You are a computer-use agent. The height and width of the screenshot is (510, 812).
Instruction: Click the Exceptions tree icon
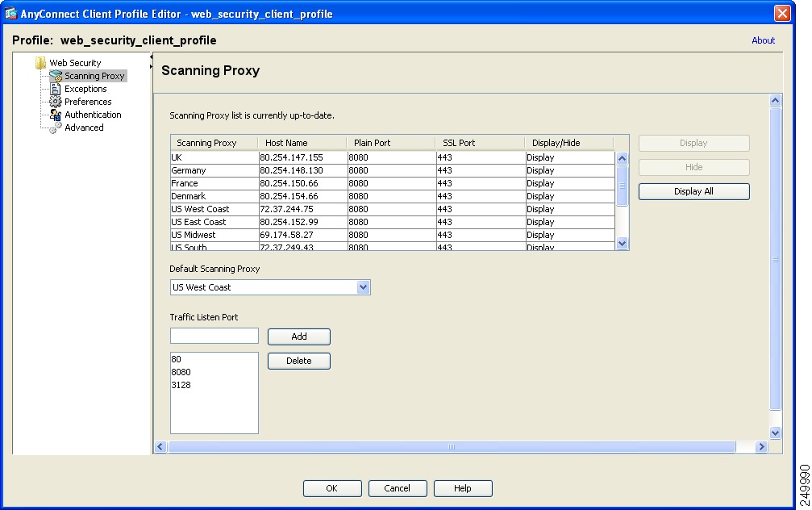[56, 89]
